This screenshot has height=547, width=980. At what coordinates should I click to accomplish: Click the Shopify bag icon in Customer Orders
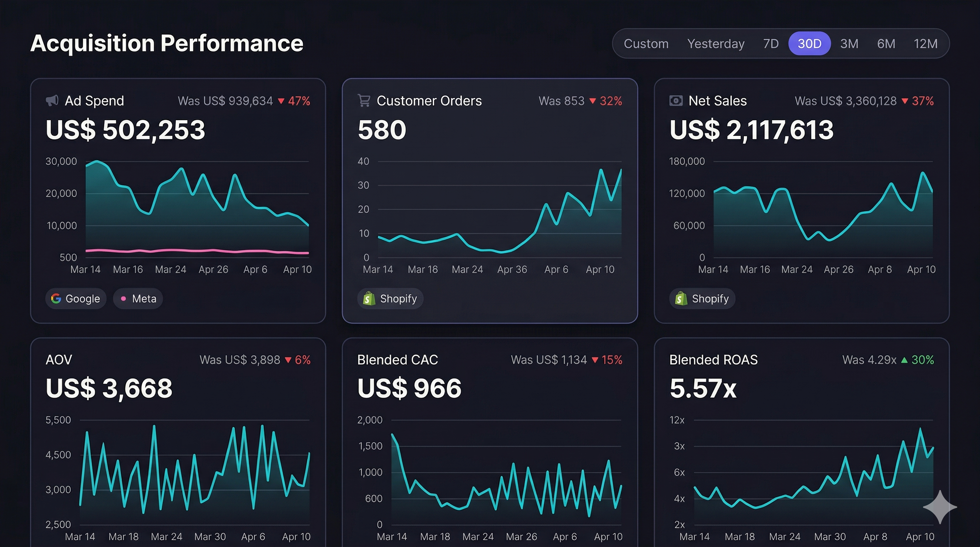pos(369,298)
